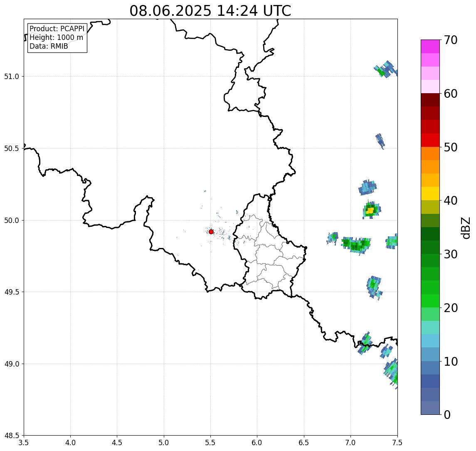Click the colorbar tick label 10

pyautogui.click(x=451, y=362)
